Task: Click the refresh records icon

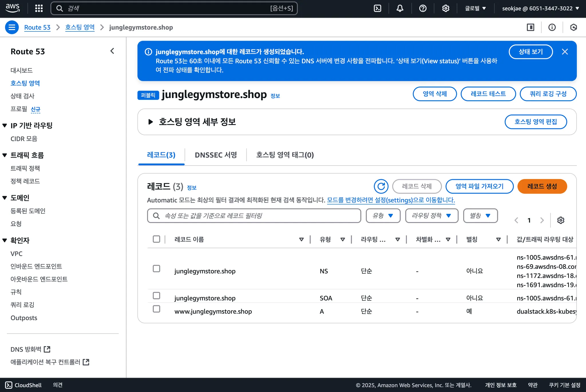Action: tap(381, 186)
